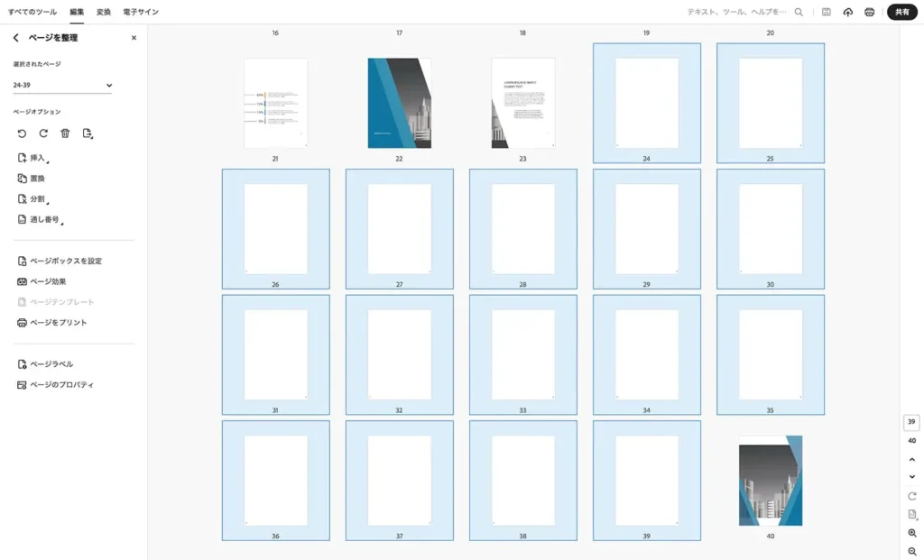Screen dimensions: 924x560
Task: Switch to the 変換 tab
Action: click(x=104, y=12)
